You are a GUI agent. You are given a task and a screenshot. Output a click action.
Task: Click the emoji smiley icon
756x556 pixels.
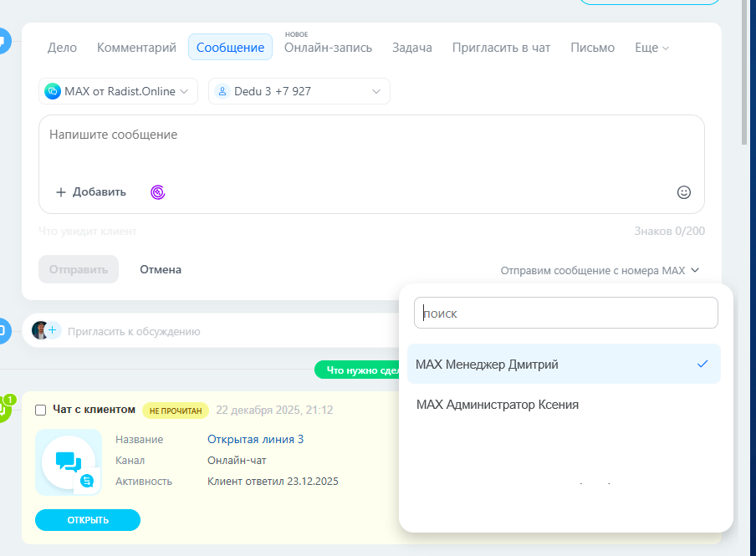pos(684,192)
